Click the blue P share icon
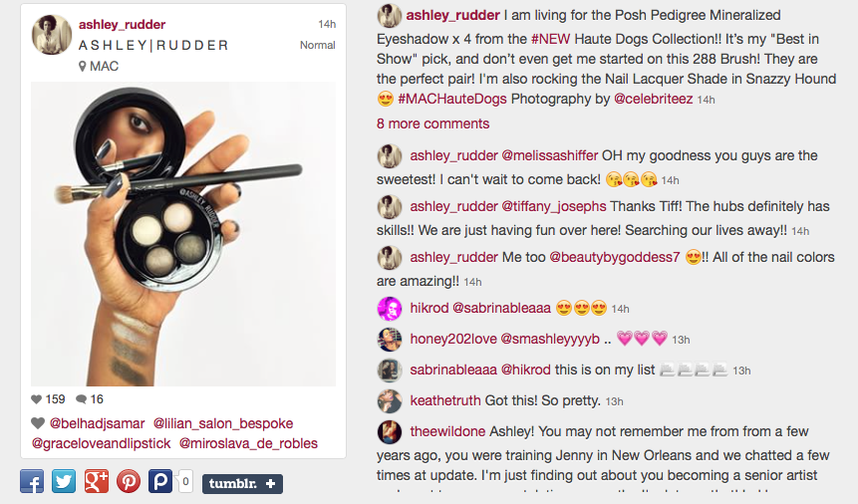 (x=160, y=481)
